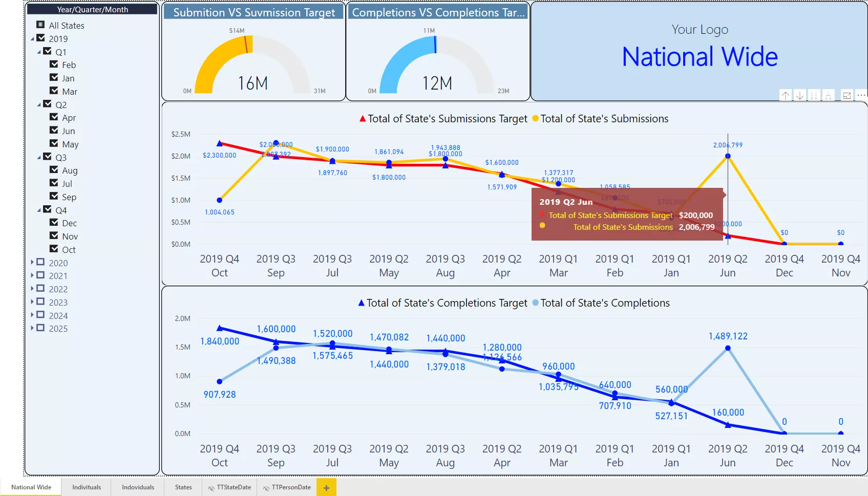Collapse the 2019 year tree
The image size is (868, 496).
[33, 38]
